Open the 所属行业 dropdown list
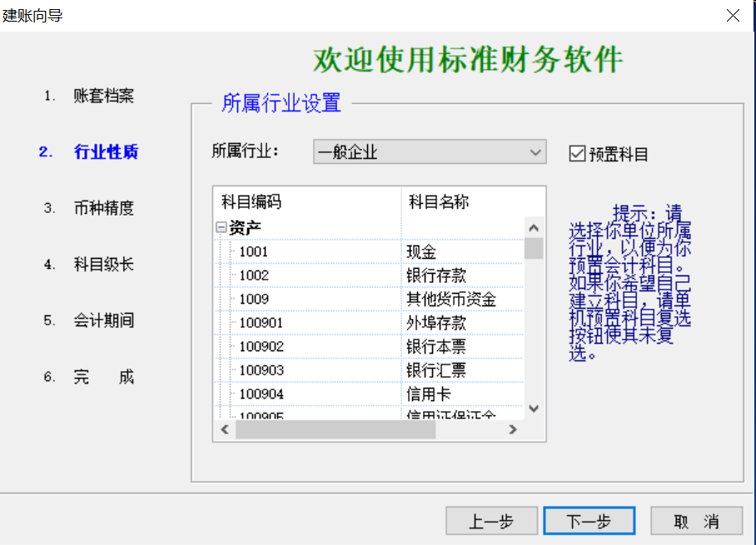 click(535, 152)
